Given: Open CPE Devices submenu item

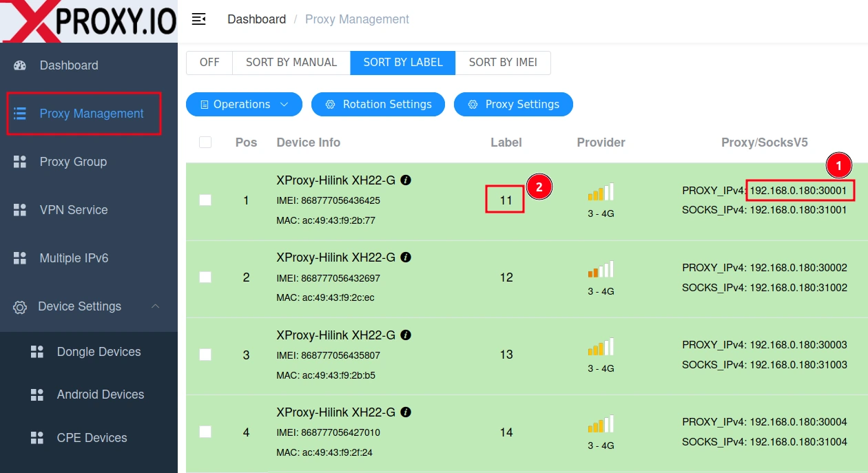Looking at the screenshot, I should click(x=89, y=438).
